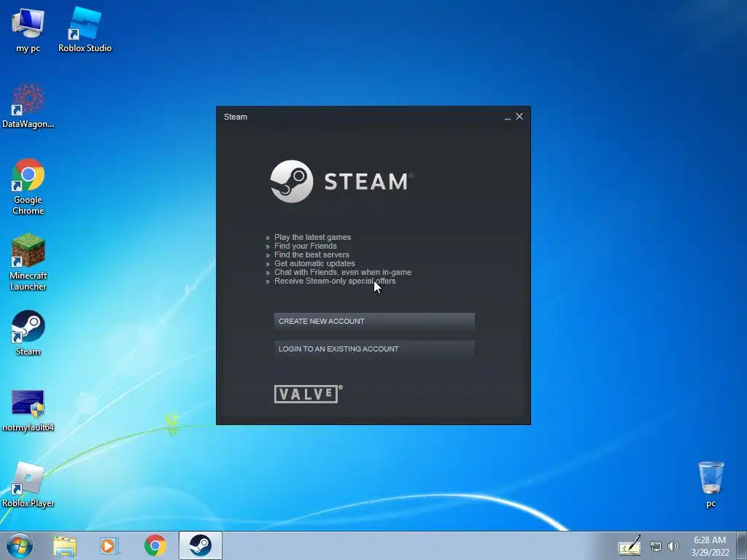Select the Minecraft Launcher desktop icon
This screenshot has width=747, height=560.
coord(28,262)
